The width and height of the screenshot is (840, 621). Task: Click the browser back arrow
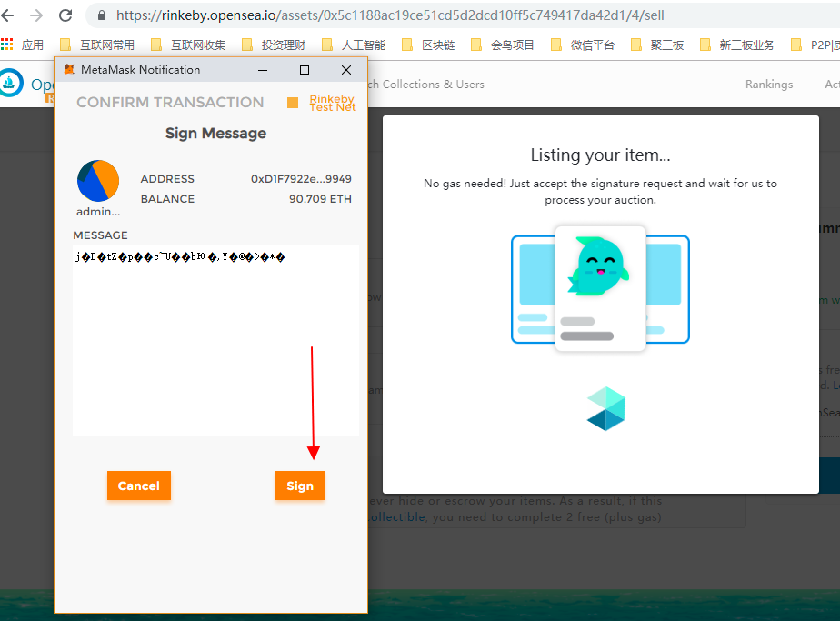7,15
